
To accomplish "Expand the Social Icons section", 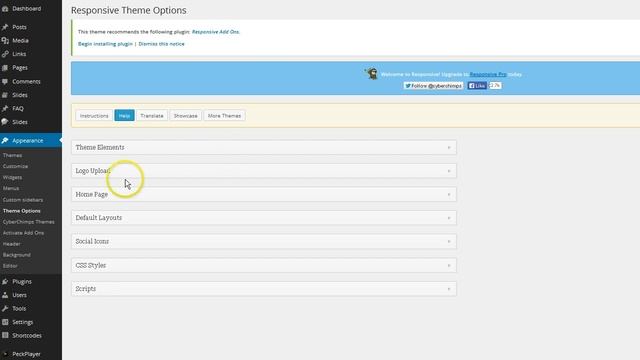I will 264,241.
